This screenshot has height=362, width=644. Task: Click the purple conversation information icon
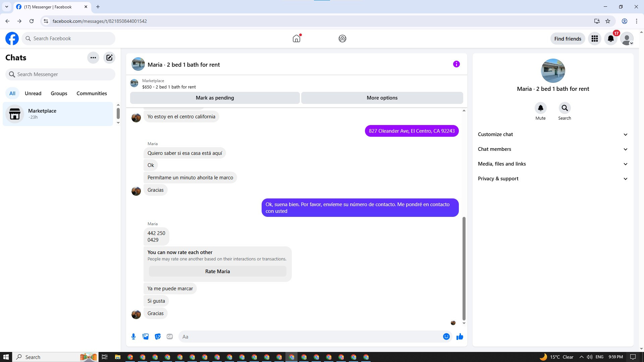click(x=457, y=64)
